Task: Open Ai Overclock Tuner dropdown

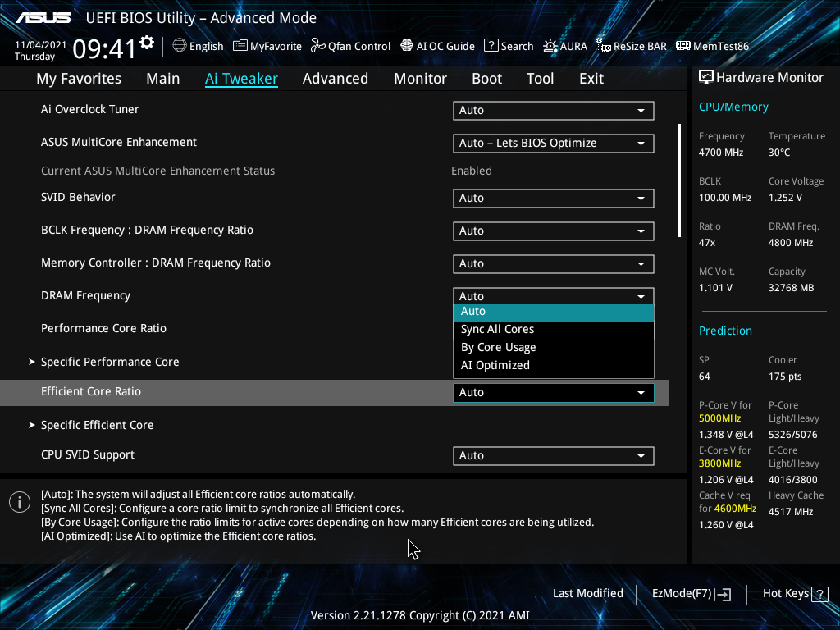Action: pyautogui.click(x=554, y=111)
